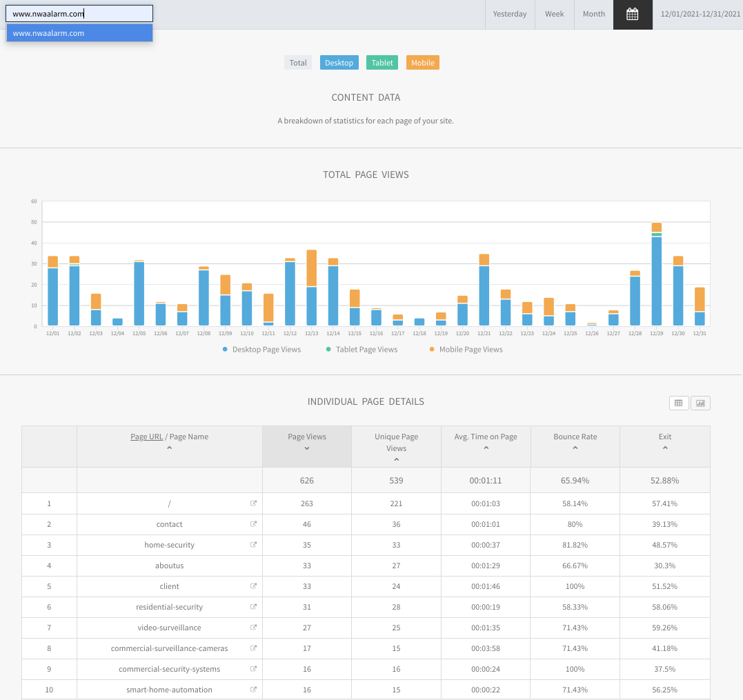Switch to table view icon
The height and width of the screenshot is (700, 743).
click(679, 403)
